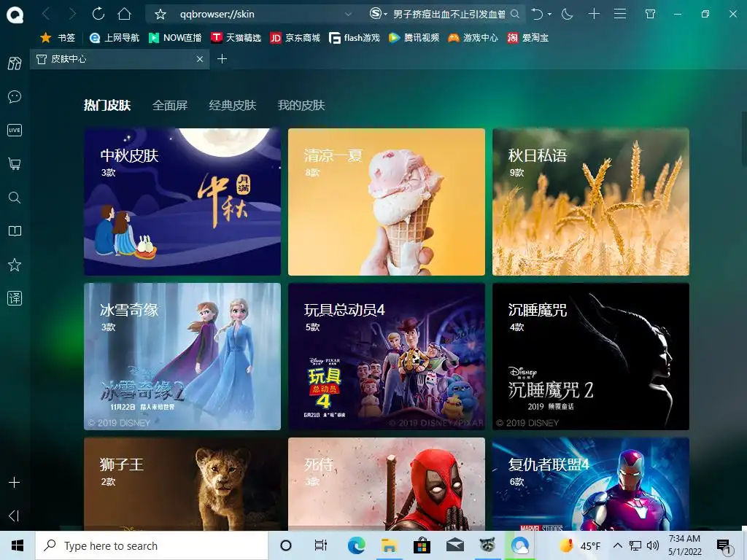Screen dimensions: 747x560
Task: Open the 玩具总动员4 skin card
Action: point(387,357)
